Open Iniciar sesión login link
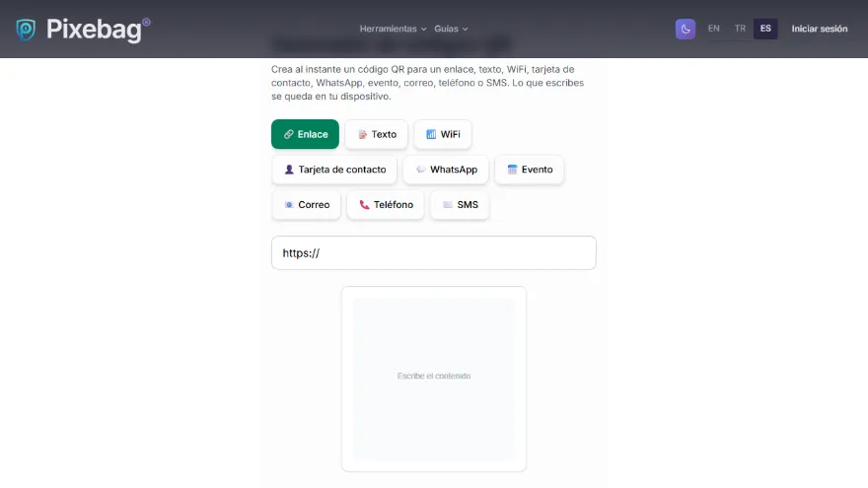The height and width of the screenshot is (488, 868). pos(819,29)
